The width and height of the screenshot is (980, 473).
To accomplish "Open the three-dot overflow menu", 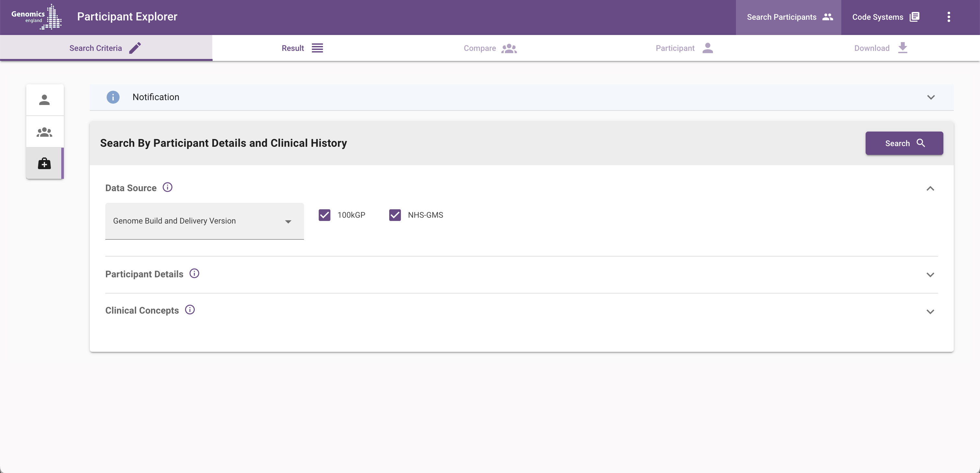I will tap(949, 17).
